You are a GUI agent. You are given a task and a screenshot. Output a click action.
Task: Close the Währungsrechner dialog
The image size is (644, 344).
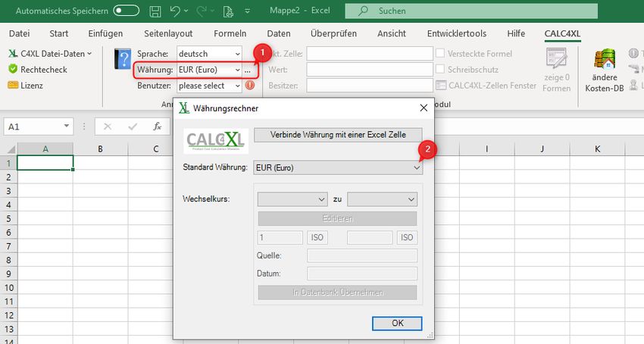(424, 108)
